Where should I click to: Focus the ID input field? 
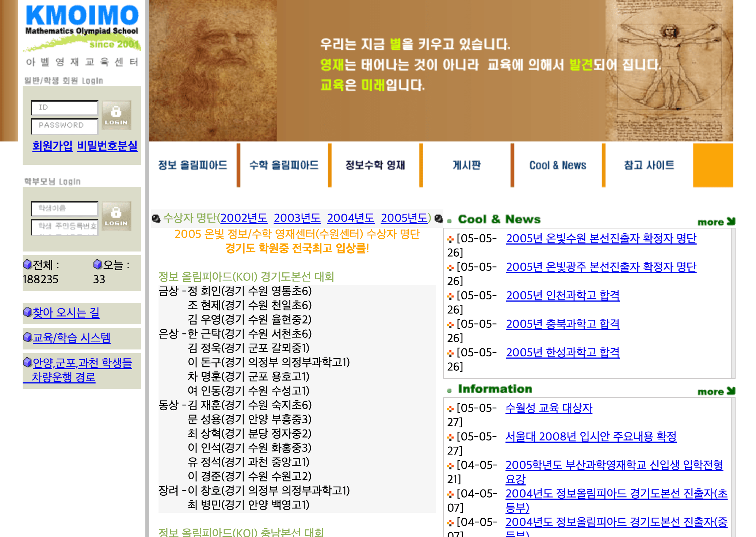65,108
